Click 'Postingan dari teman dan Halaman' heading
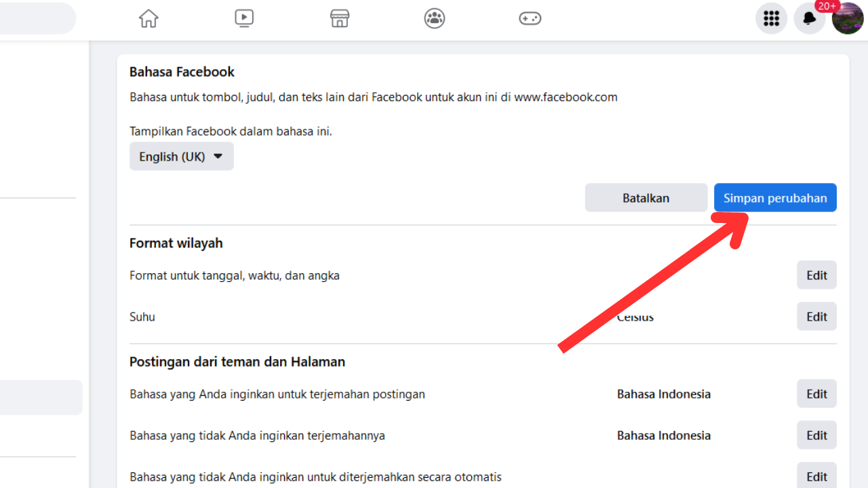 237,362
